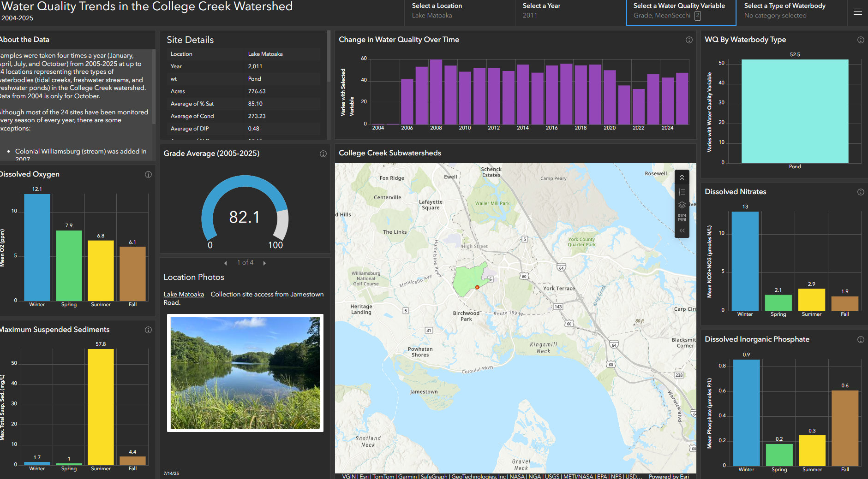Screen dimensions: 868x479
Task: Click the Location row value Lake Matoaka
Action: click(x=265, y=54)
